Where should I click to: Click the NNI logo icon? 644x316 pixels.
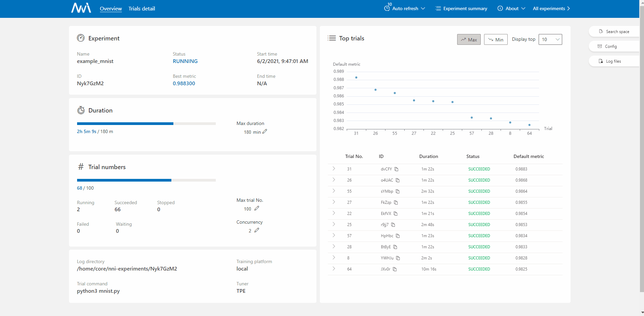tap(81, 8)
